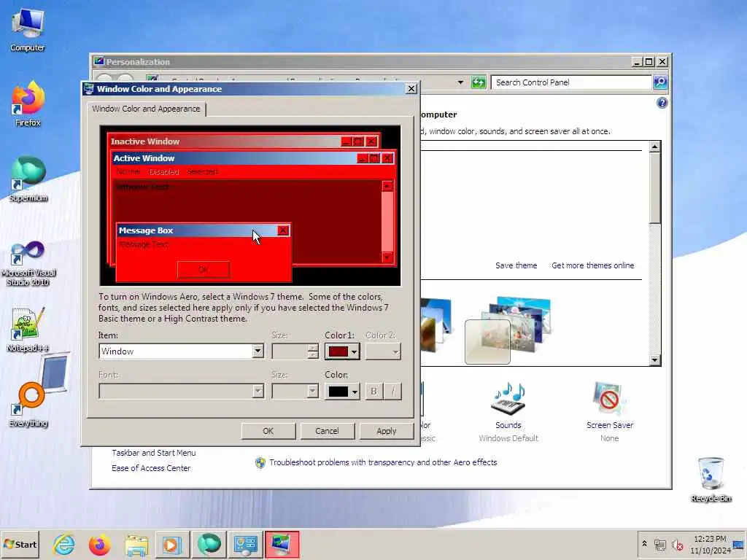Click Get more themes online link
747x560 pixels.
tap(592, 265)
